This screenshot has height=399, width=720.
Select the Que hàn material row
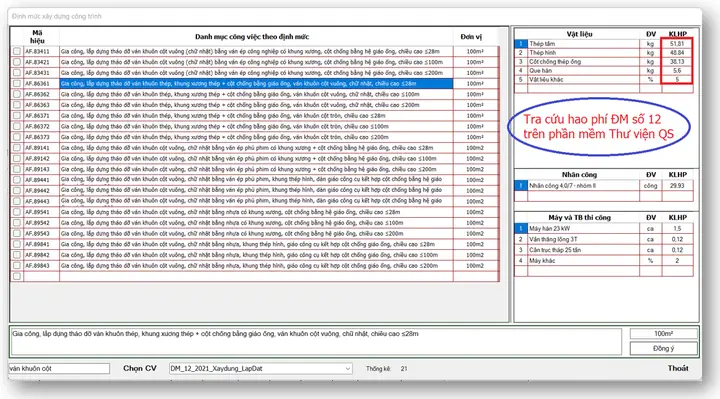point(603,71)
